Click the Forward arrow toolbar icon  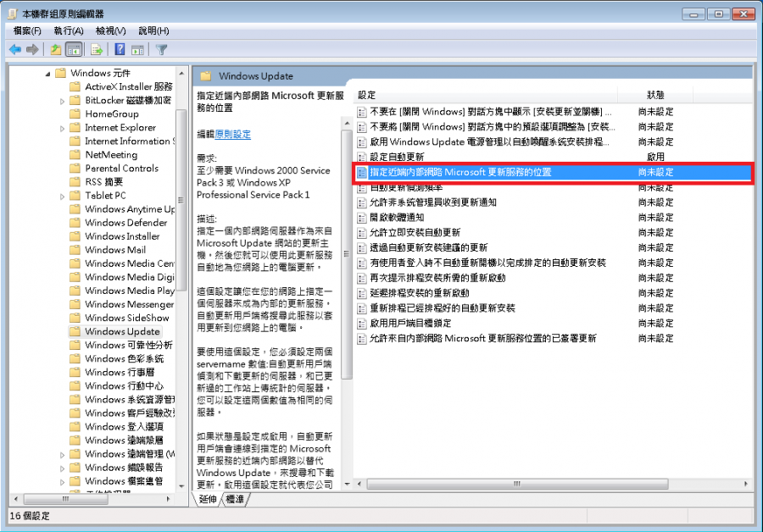(32, 49)
